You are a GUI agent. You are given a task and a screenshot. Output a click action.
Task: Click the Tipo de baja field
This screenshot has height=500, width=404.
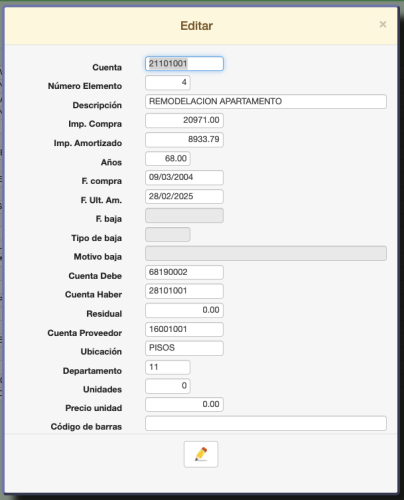pos(168,234)
